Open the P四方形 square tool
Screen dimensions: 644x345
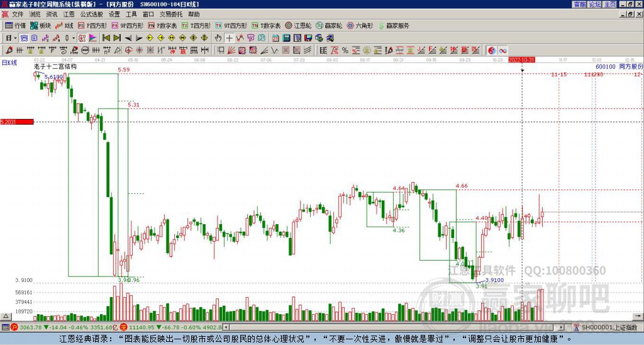point(92,25)
